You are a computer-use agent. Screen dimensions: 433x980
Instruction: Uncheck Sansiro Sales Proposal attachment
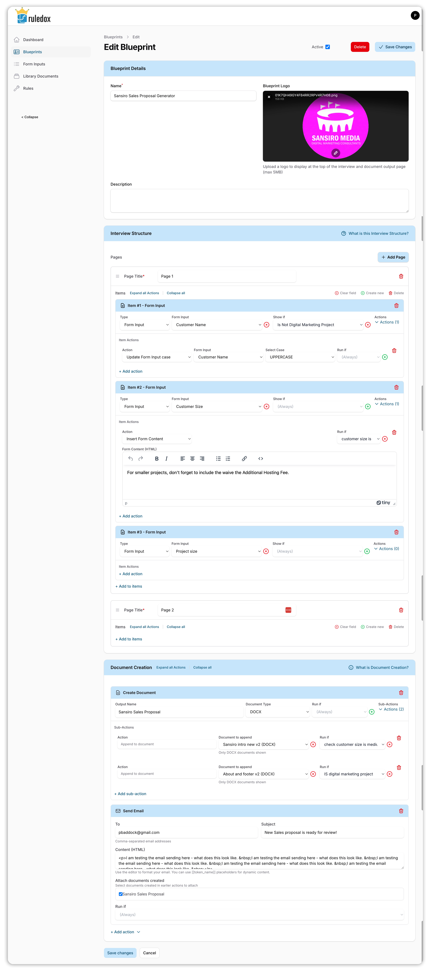[121, 894]
